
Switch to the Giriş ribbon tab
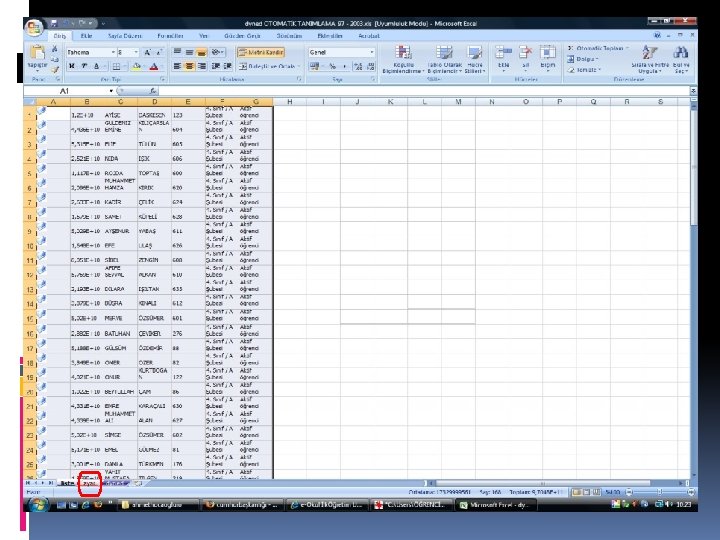(x=60, y=36)
